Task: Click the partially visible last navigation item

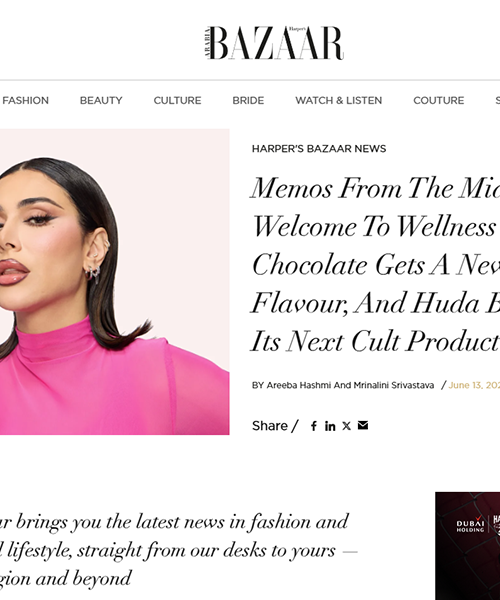Action: tap(497, 100)
